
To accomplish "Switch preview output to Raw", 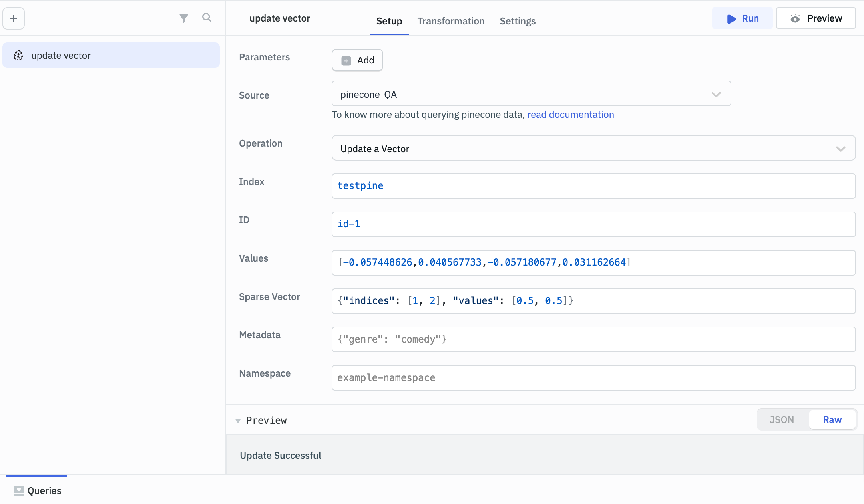I will (832, 420).
